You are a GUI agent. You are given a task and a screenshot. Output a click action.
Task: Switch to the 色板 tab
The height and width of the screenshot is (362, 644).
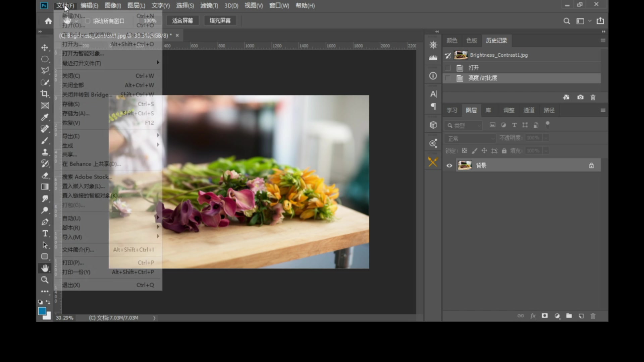point(472,41)
